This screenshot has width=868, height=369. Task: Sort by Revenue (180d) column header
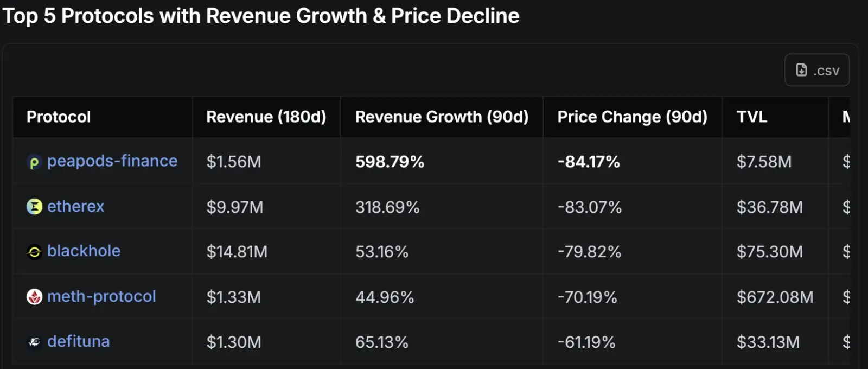266,117
